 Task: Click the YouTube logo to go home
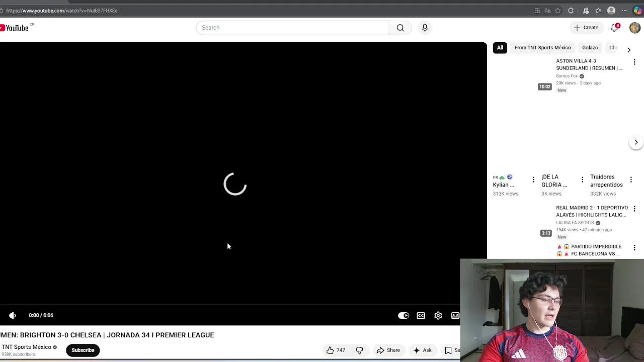click(x=14, y=28)
